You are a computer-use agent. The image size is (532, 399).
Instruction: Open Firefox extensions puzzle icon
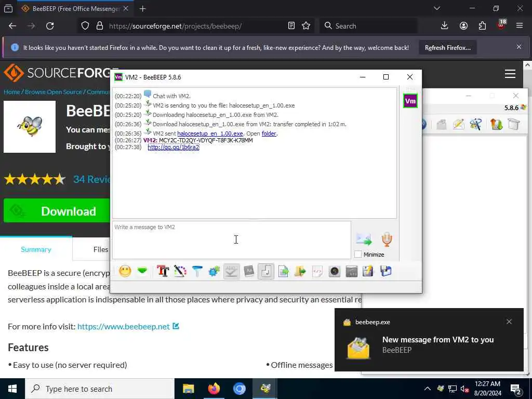tap(483, 26)
